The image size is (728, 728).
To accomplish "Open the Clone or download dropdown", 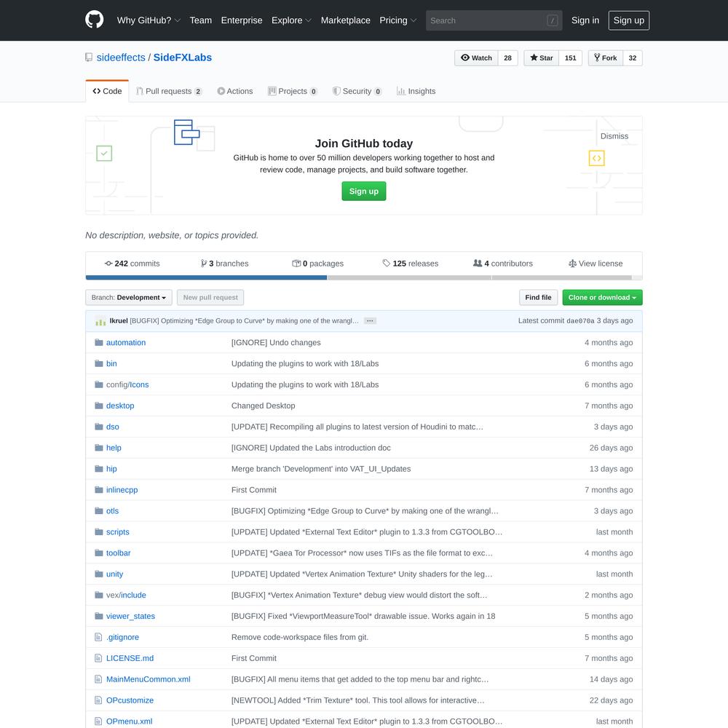I will (x=602, y=298).
